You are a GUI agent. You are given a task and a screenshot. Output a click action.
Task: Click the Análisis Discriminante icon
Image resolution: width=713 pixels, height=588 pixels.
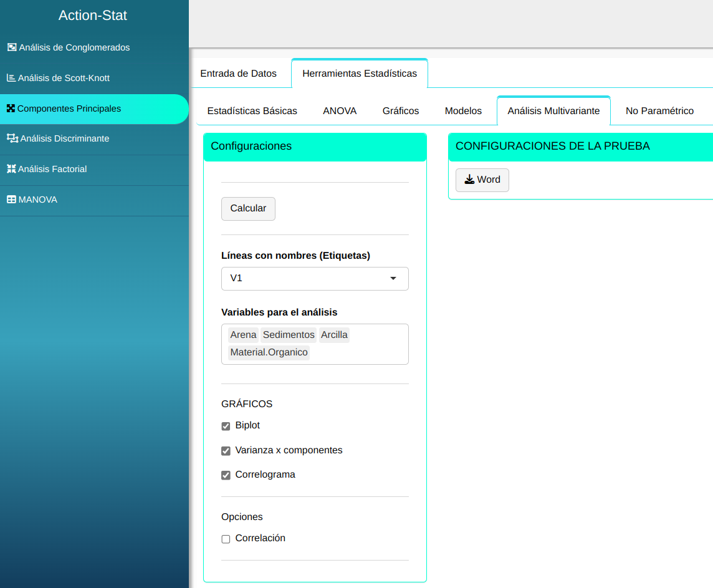12,138
